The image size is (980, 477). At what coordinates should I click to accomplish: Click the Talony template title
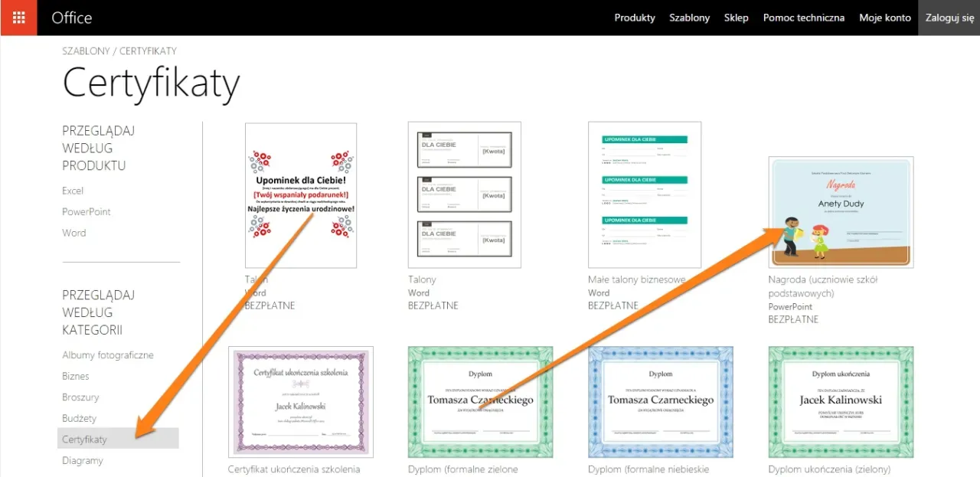pyautogui.click(x=422, y=280)
